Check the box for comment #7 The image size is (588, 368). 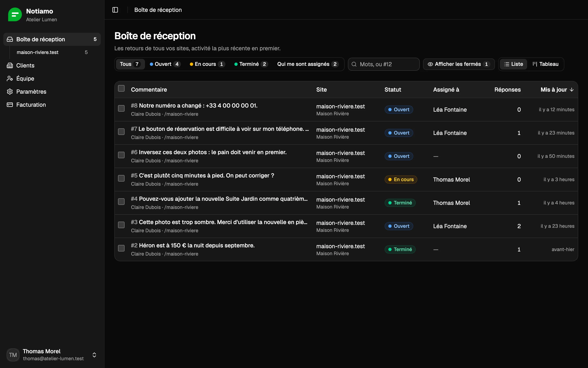[x=121, y=132]
